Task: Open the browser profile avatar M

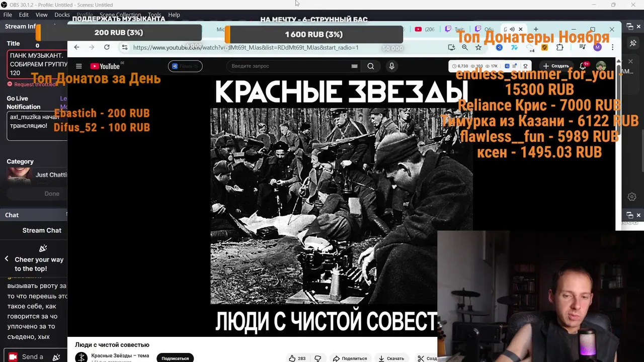Action: pos(597,47)
